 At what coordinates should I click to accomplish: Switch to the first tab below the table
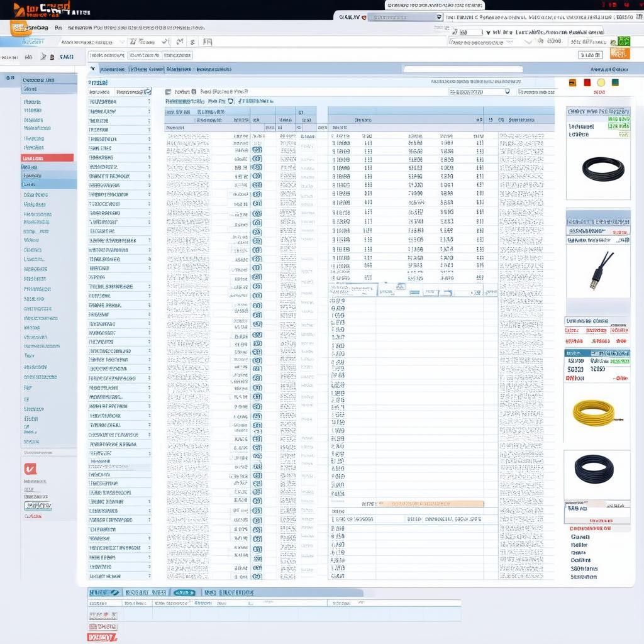[x=104, y=592]
